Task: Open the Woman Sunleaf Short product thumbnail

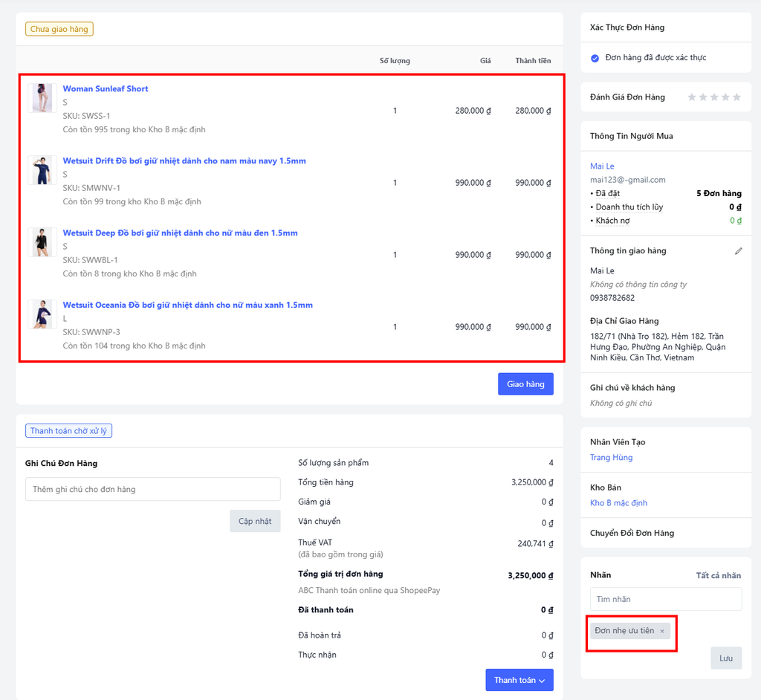Action: [x=42, y=98]
